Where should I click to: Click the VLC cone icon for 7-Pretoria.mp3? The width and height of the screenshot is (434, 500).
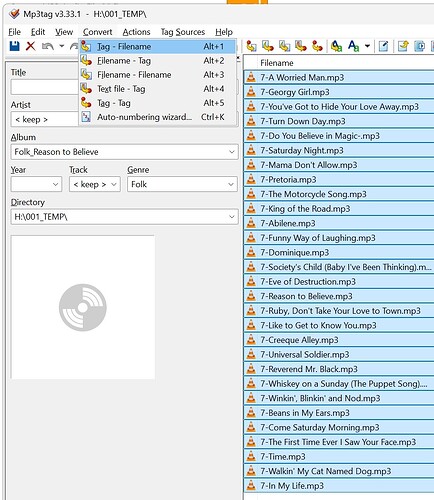251,180
